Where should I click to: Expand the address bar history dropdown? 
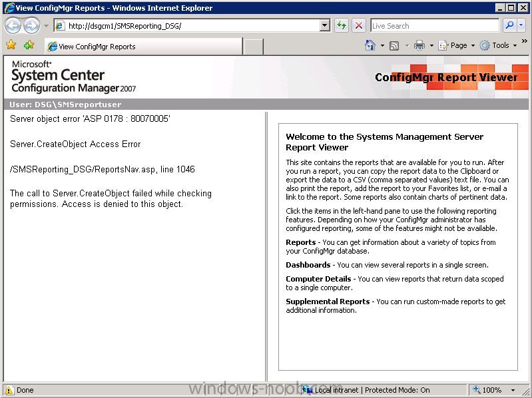[325, 25]
